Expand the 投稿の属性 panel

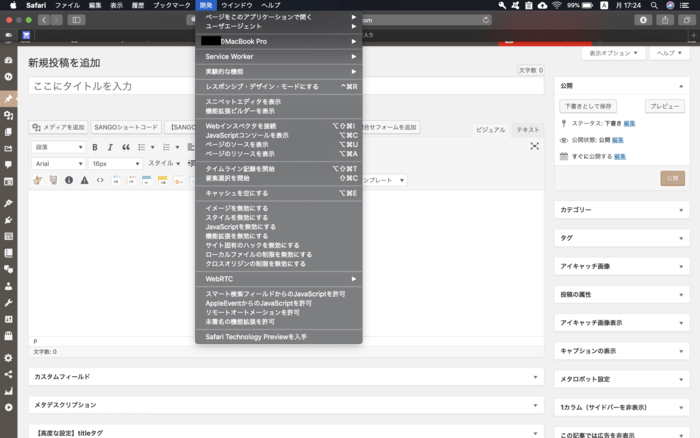click(x=622, y=294)
